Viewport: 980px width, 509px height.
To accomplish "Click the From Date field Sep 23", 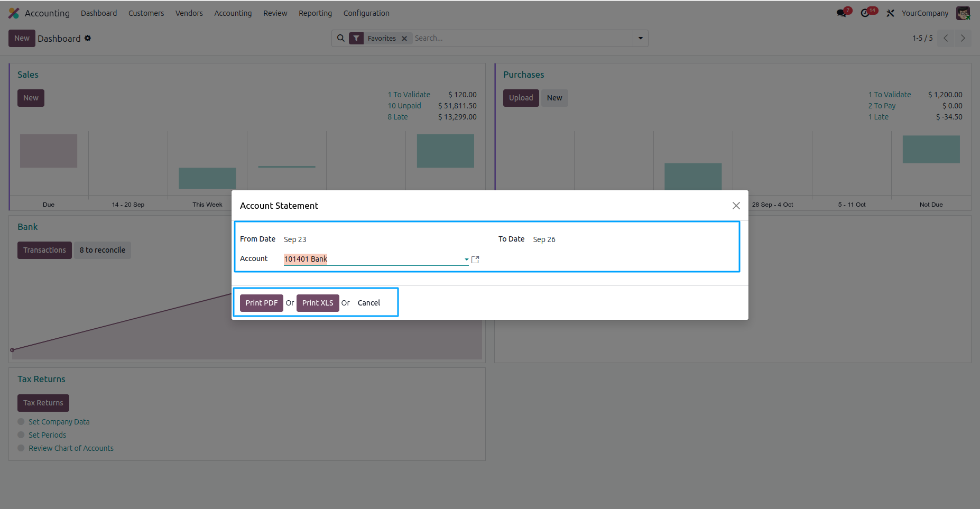I will click(x=295, y=239).
